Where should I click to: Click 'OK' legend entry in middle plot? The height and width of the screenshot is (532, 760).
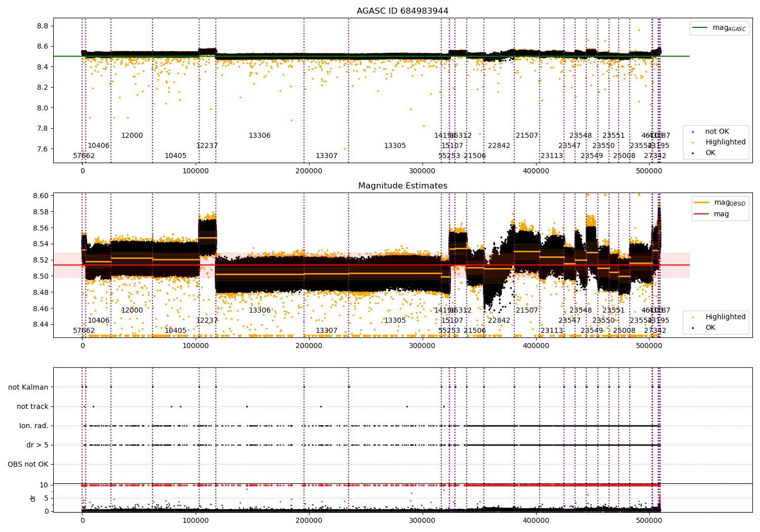(705, 328)
